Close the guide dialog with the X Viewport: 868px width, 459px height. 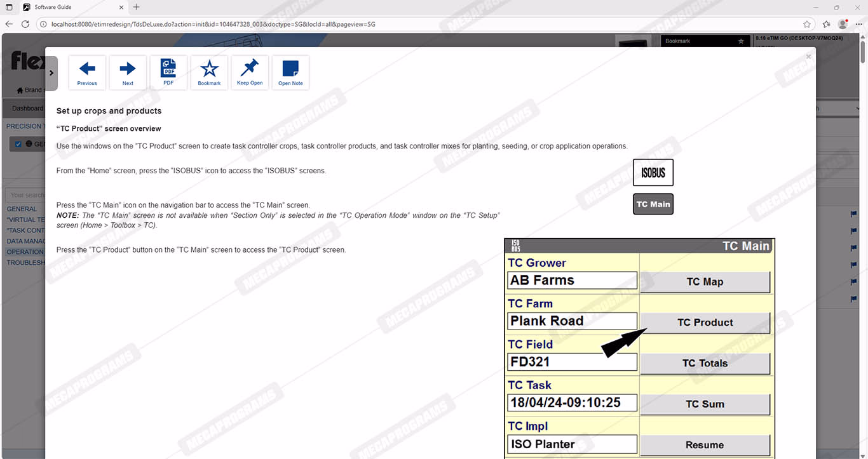click(x=808, y=57)
